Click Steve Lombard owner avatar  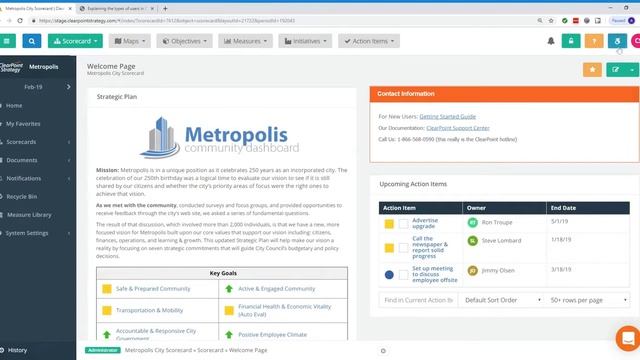tap(472, 241)
